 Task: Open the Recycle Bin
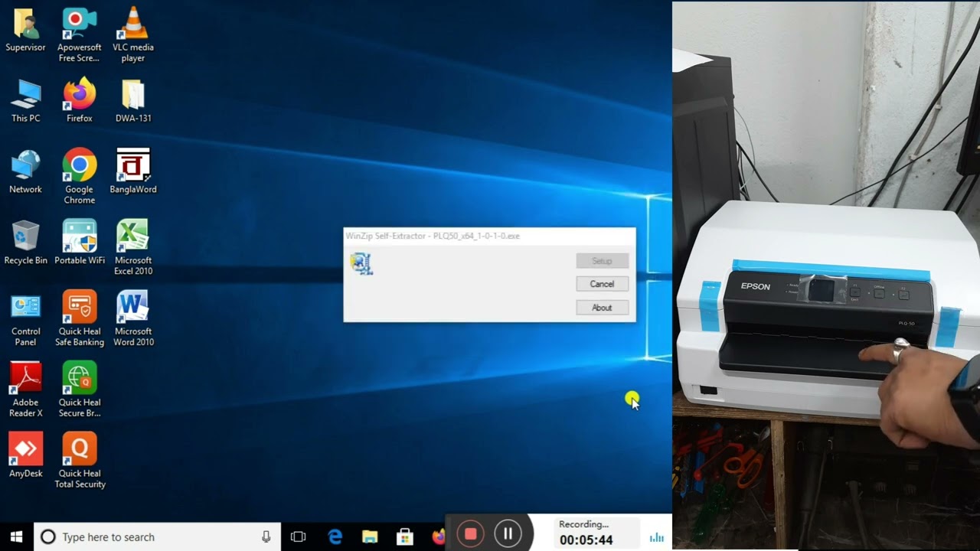pos(25,243)
